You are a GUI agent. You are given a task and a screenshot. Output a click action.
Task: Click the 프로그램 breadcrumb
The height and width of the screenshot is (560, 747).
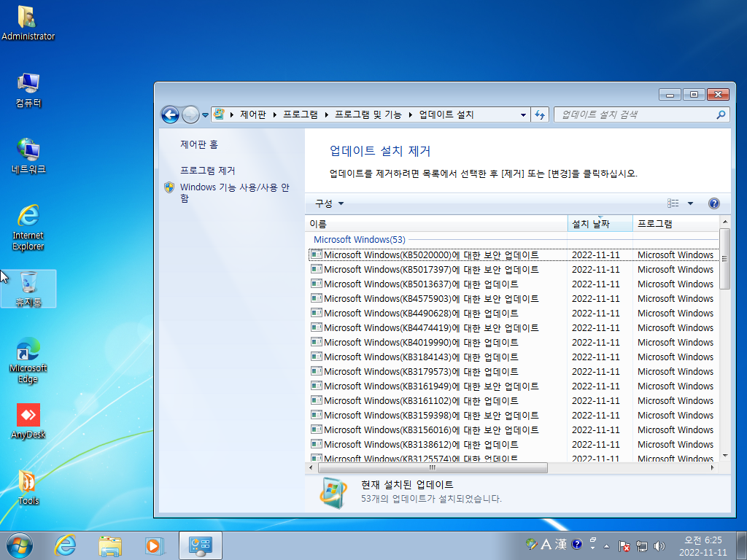pos(301,114)
